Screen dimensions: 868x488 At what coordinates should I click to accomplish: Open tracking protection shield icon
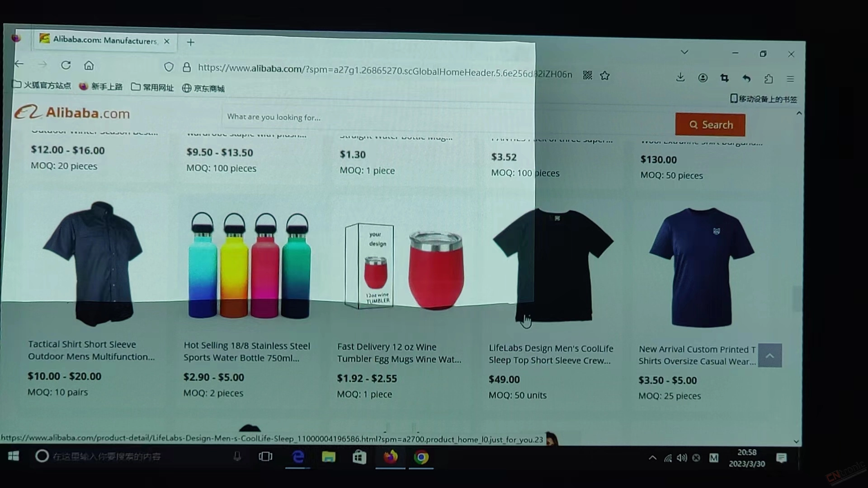click(x=169, y=67)
